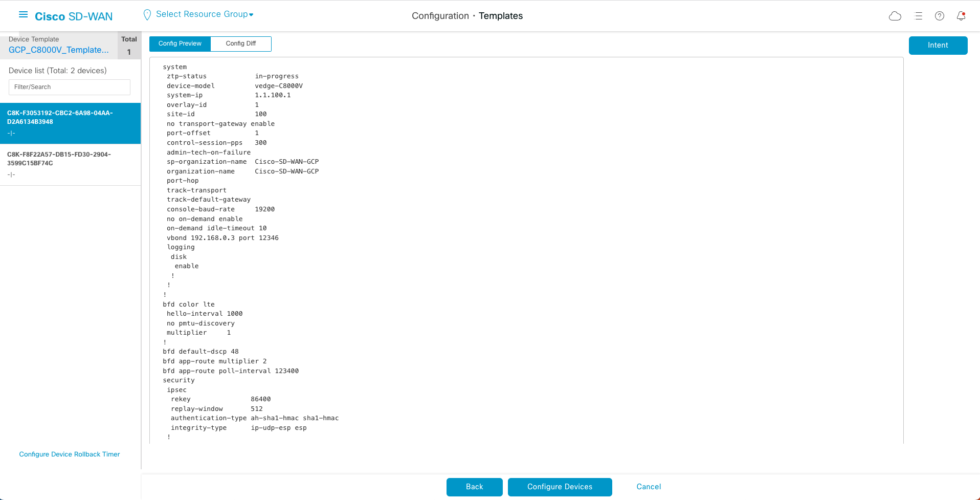Click the 'authentication-type' config line
The height and width of the screenshot is (500, 980).
coord(255,418)
